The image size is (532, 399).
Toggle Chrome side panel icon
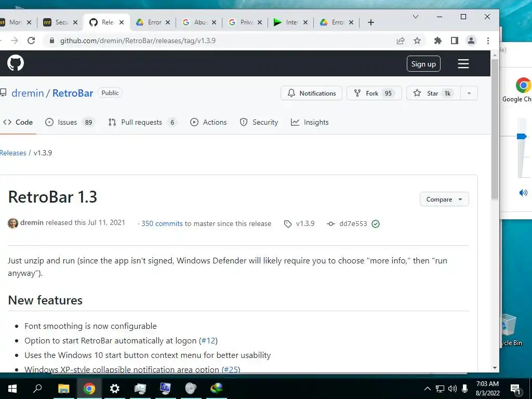tap(454, 41)
